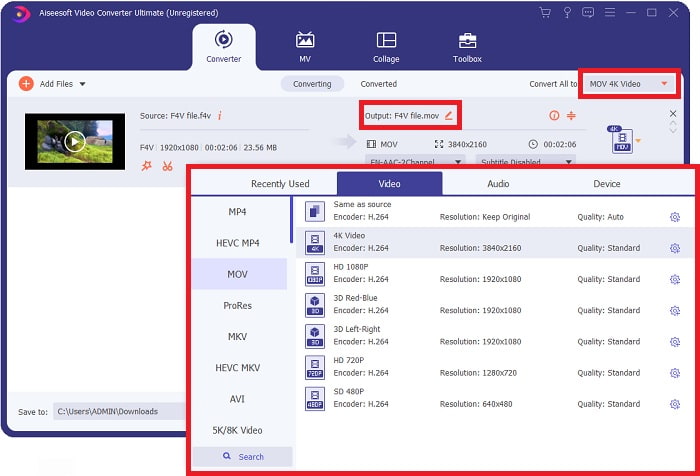The height and width of the screenshot is (476, 700).
Task: Click the orange media info circle icon
Action: click(554, 116)
